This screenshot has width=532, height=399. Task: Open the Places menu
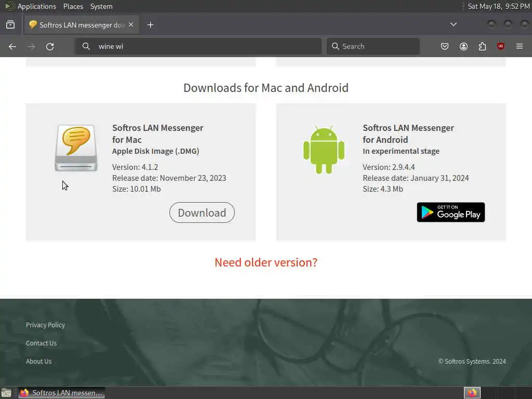click(73, 6)
